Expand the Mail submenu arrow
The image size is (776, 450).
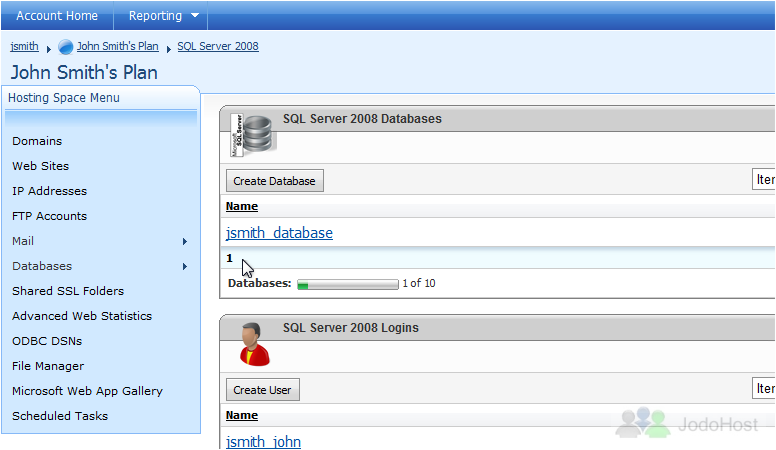click(x=185, y=242)
